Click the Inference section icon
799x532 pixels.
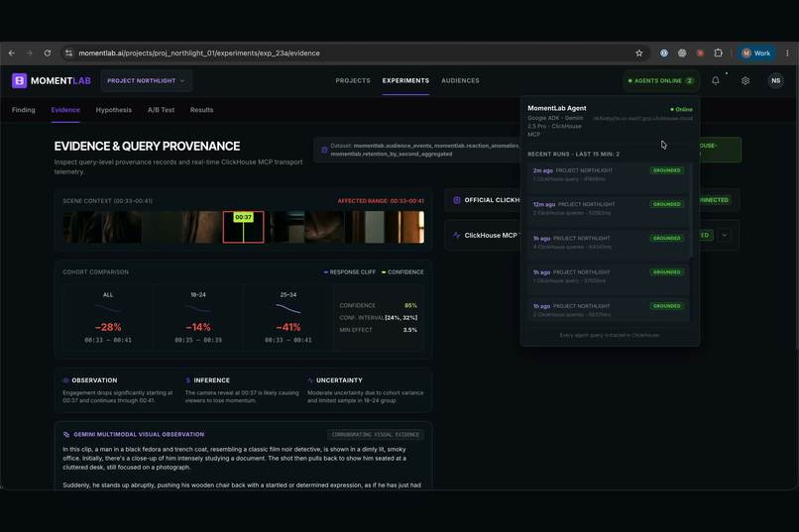188,380
